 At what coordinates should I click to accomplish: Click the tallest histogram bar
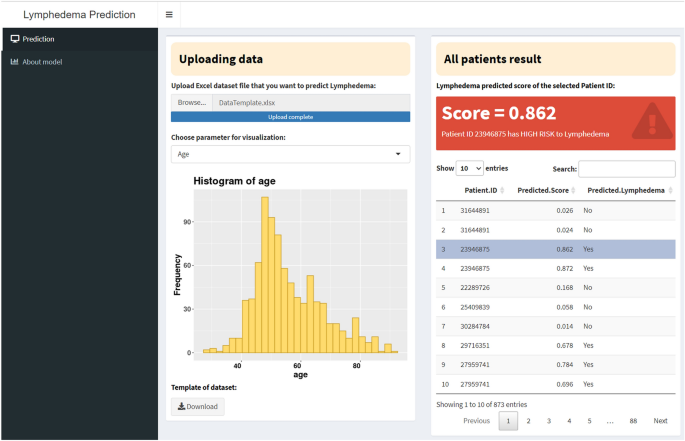[x=265, y=274]
